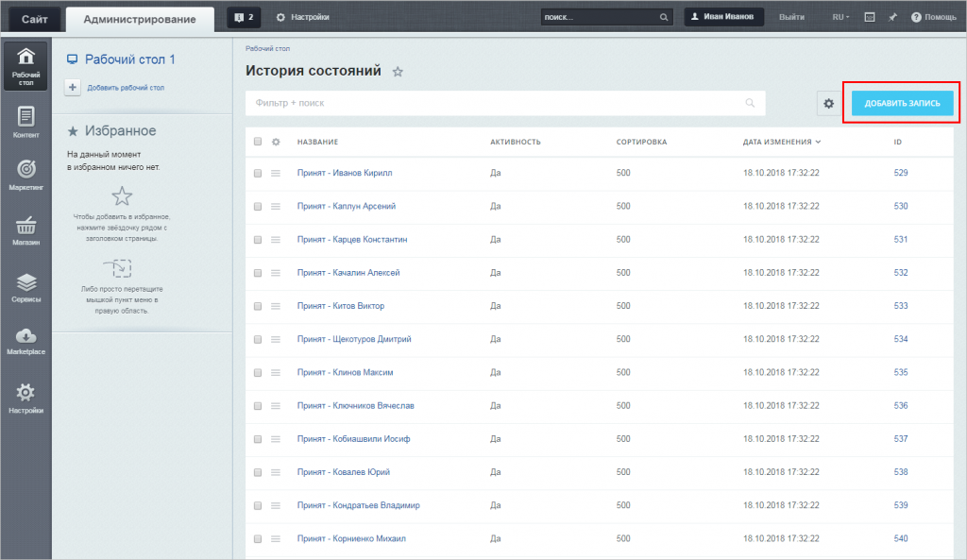Open record ID 540
Viewport: 967px width, 560px height.
(900, 539)
